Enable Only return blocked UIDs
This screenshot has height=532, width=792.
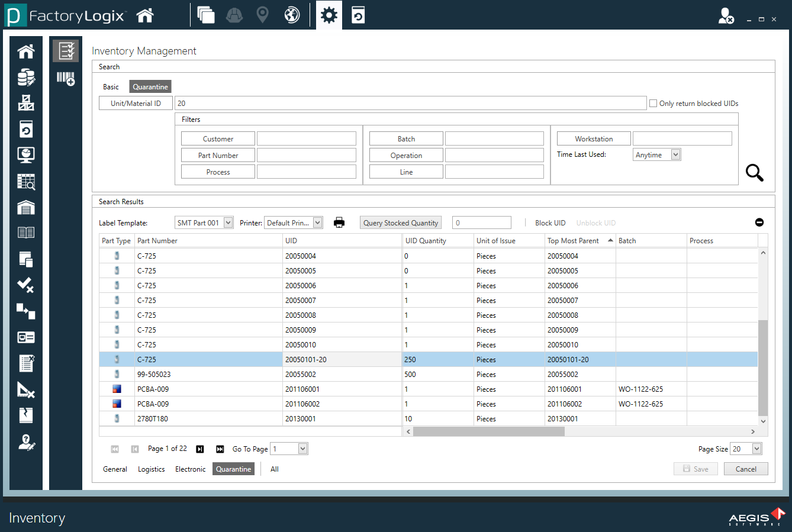pyautogui.click(x=653, y=103)
